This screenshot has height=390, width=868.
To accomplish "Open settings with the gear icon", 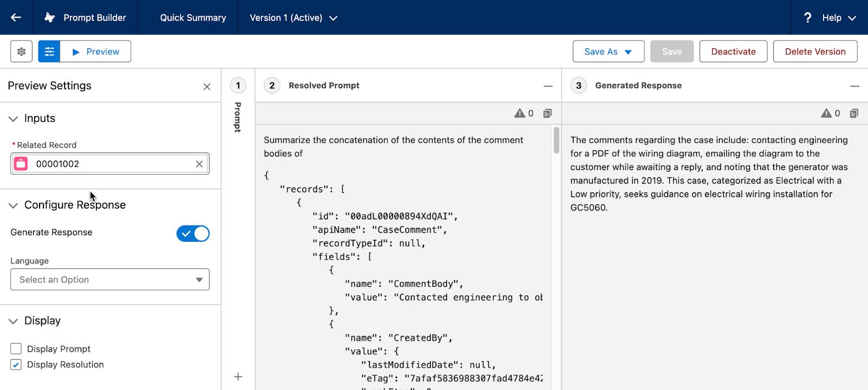I will 21,52.
